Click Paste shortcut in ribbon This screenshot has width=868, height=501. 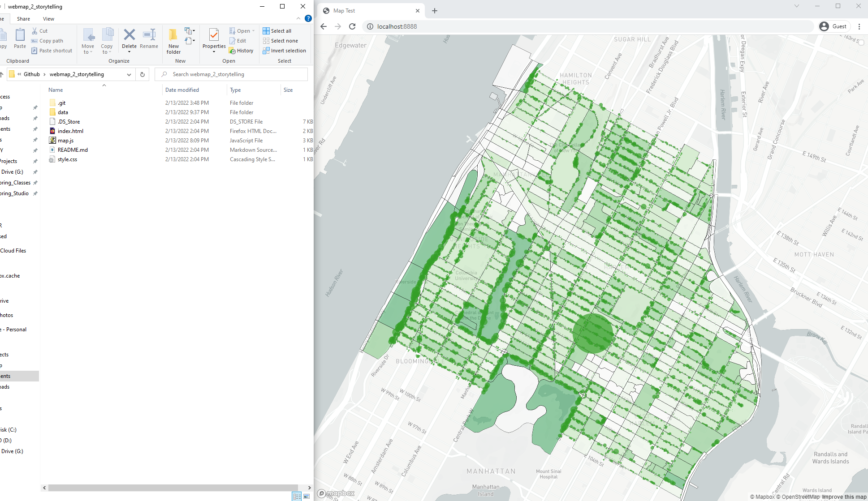pyautogui.click(x=52, y=51)
